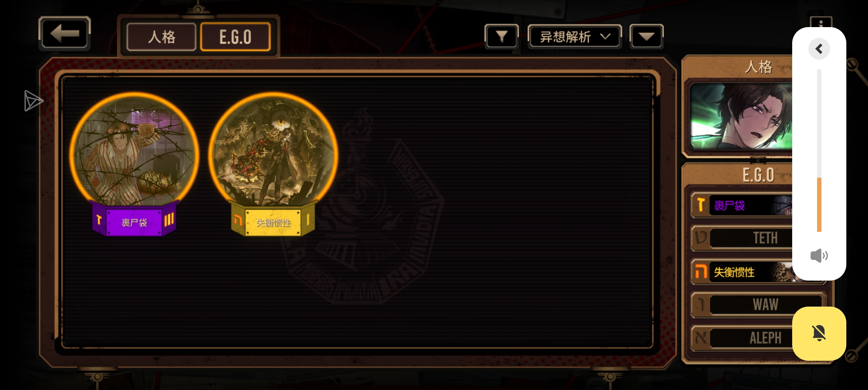This screenshot has height=390, width=868.
Task: Tap the paper plane send icon
Action: [x=34, y=101]
